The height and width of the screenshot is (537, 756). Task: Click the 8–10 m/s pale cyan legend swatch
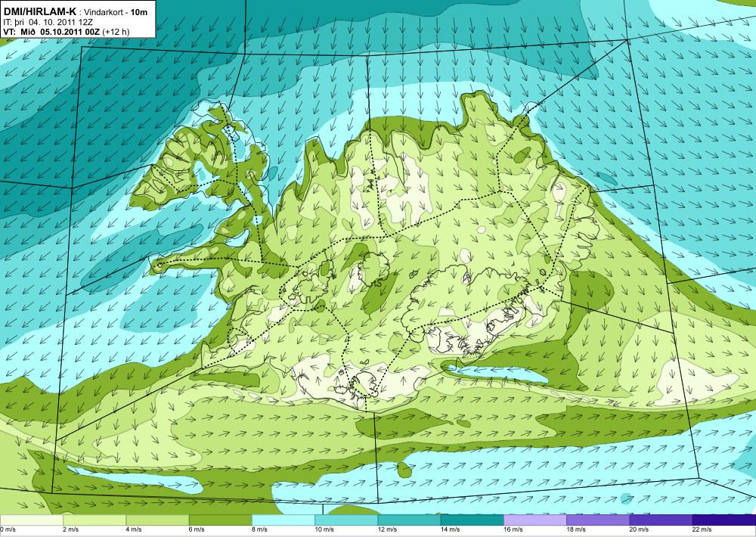click(283, 520)
